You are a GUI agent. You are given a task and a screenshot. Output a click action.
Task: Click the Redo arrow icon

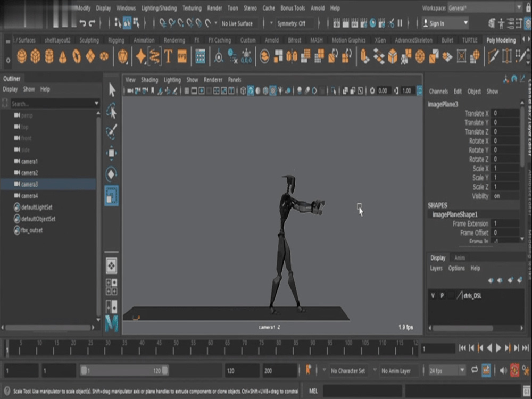click(x=92, y=23)
